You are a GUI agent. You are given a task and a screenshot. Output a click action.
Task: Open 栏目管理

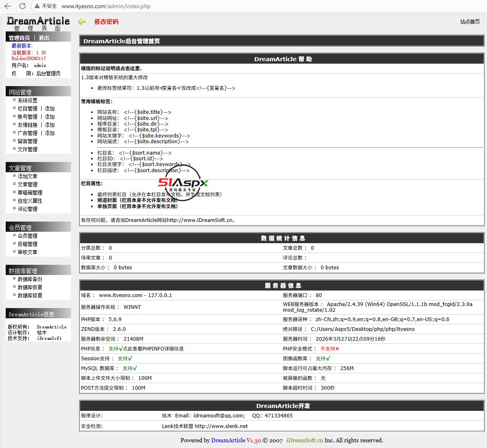(27, 109)
